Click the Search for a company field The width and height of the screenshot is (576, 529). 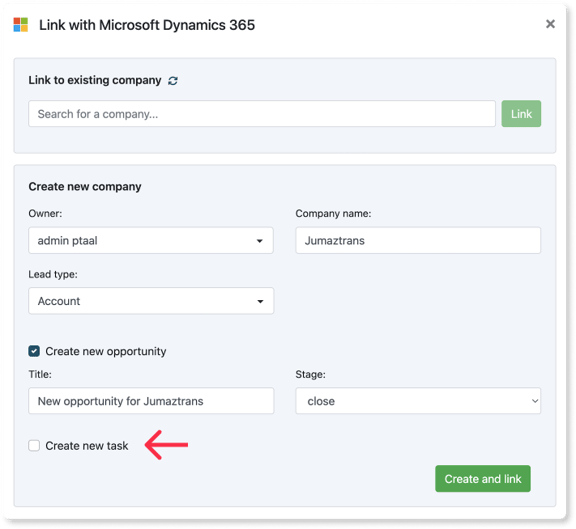[x=262, y=114]
